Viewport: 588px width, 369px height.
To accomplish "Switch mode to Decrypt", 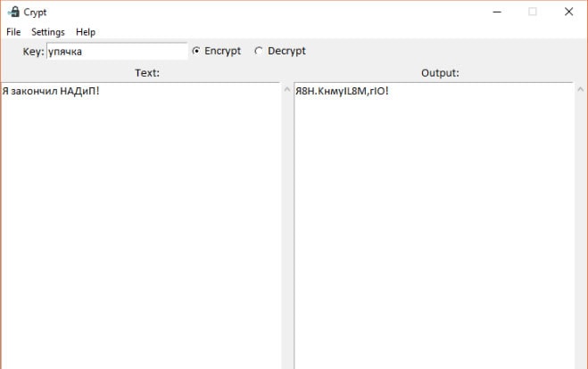I will [x=259, y=52].
